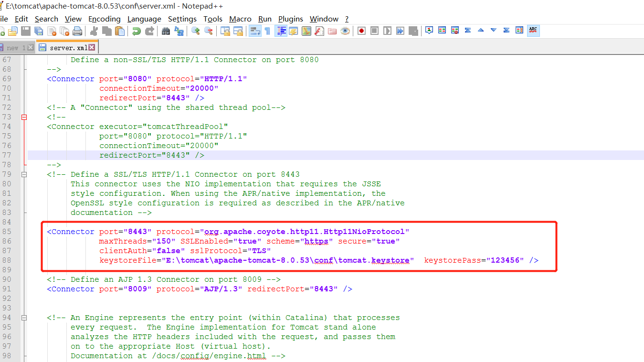This screenshot has height=362, width=644.
Task: Save the current file via toolbar
Action: (x=26, y=31)
